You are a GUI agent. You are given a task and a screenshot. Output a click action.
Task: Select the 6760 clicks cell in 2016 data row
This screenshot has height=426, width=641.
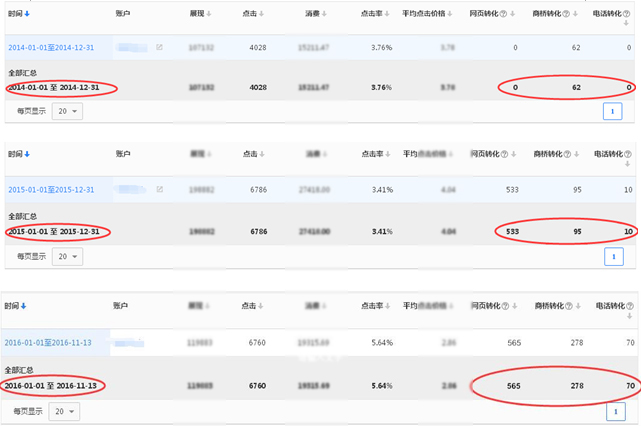(x=257, y=343)
